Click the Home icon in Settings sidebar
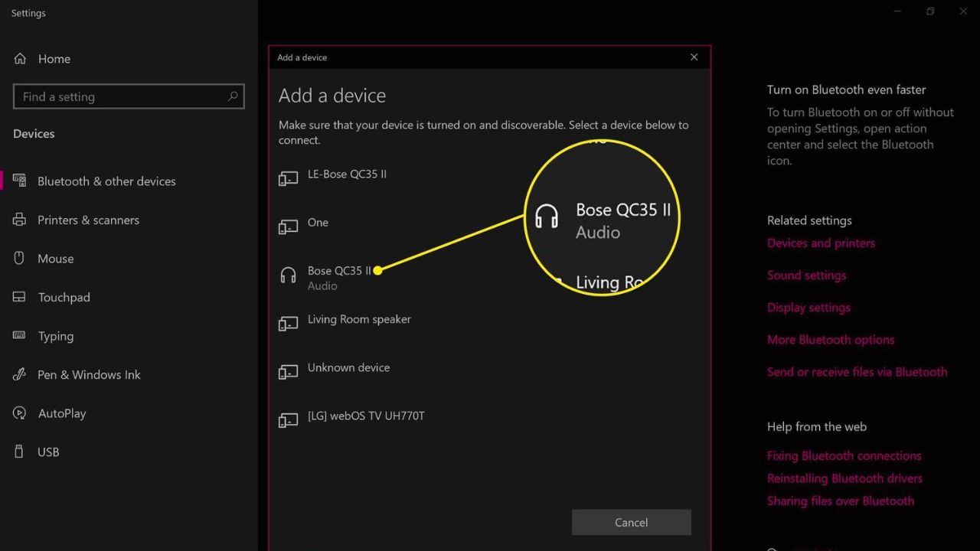The image size is (980, 551). pos(20,58)
